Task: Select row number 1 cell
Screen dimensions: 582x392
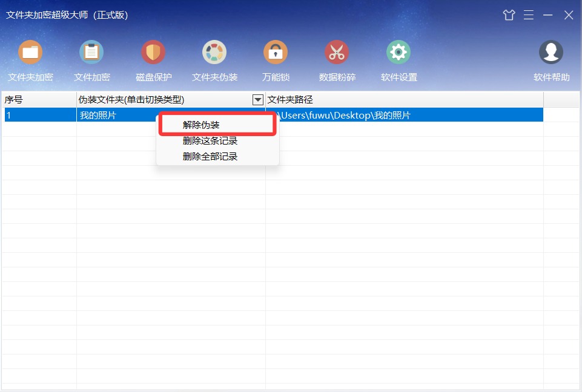Action: tap(40, 116)
